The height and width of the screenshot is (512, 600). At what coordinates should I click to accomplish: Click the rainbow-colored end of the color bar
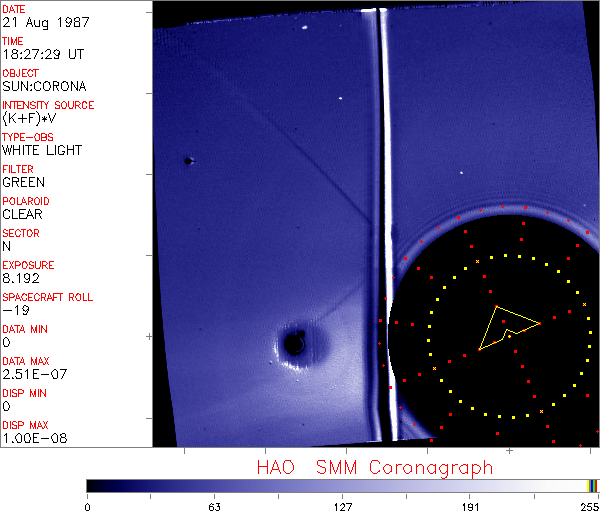pyautogui.click(x=593, y=485)
